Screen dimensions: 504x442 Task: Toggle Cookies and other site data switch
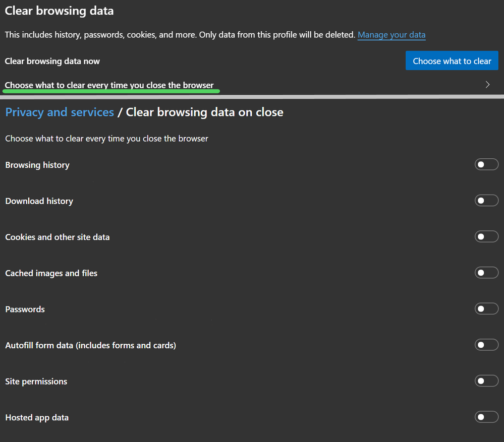[x=486, y=236]
